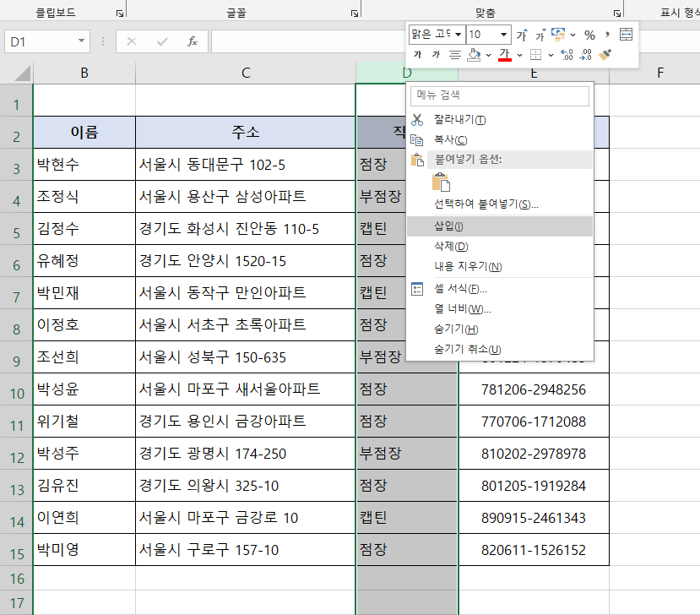Click cell containing 박미영

pos(84,550)
